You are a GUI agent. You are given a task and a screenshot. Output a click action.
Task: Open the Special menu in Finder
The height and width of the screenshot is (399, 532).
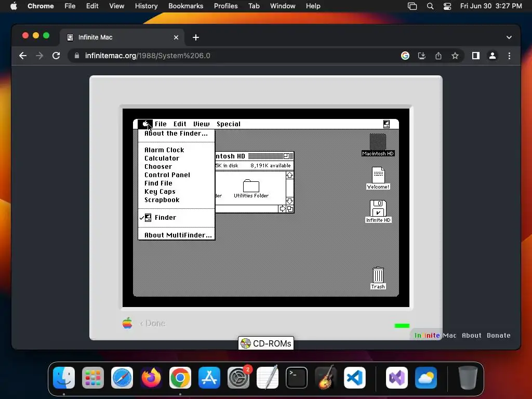tap(229, 124)
